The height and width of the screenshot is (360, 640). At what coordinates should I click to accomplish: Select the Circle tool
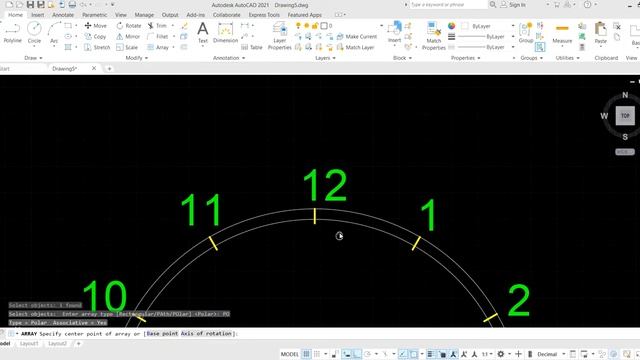34,33
